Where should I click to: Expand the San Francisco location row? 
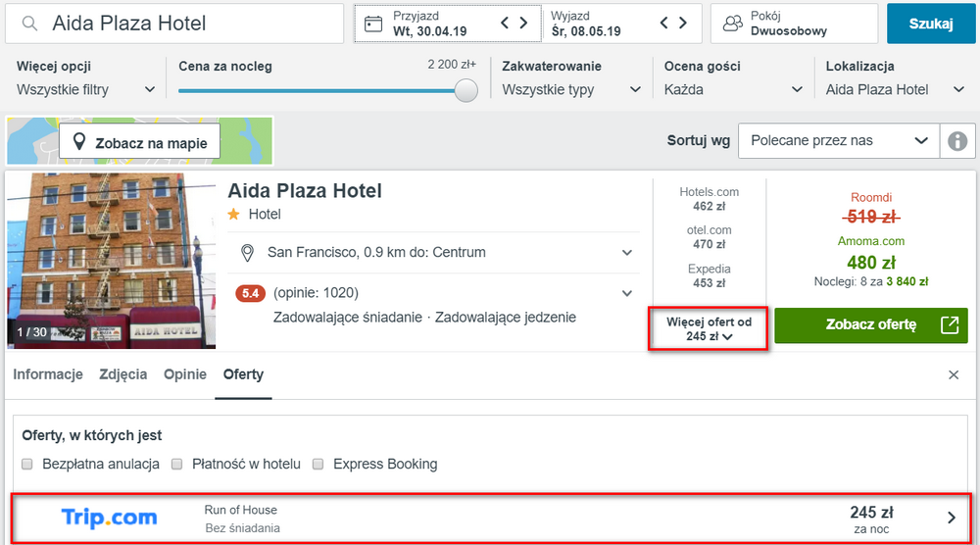(x=434, y=253)
